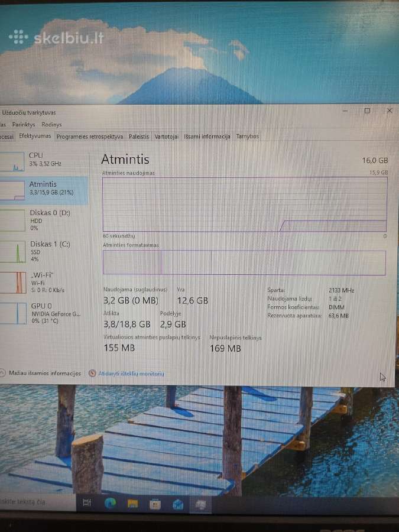Minimize the Task Manager window
399x532 pixels.
[x=345, y=111]
